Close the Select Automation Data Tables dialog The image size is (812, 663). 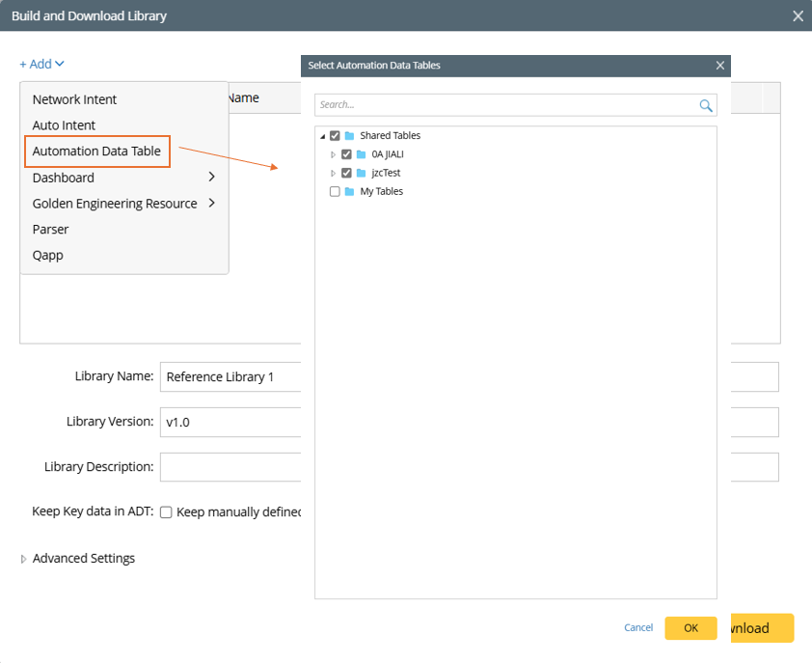coord(719,66)
